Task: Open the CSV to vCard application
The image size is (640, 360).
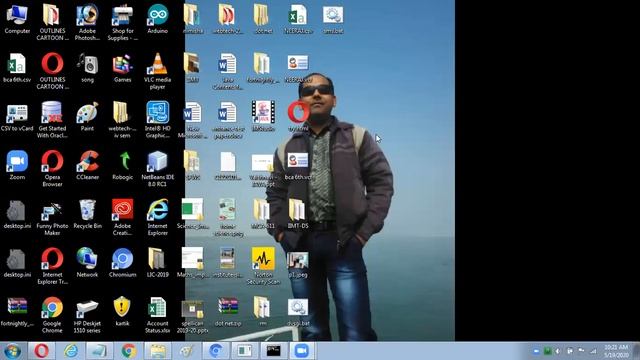Action: point(17,117)
